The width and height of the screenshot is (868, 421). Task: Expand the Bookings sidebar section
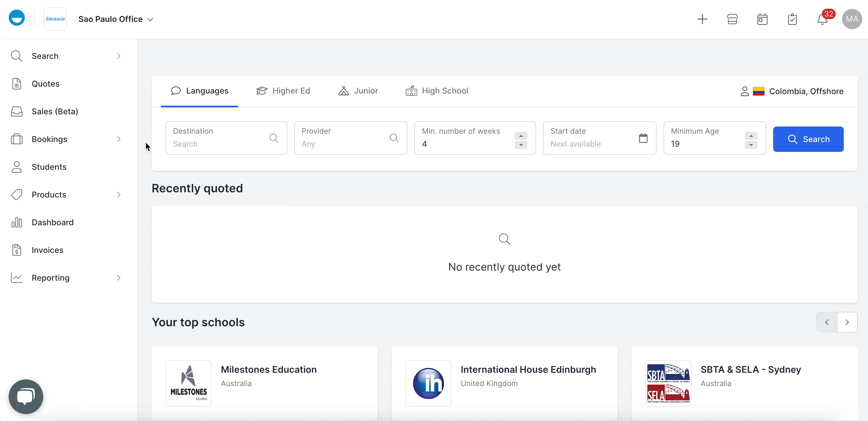coord(49,139)
